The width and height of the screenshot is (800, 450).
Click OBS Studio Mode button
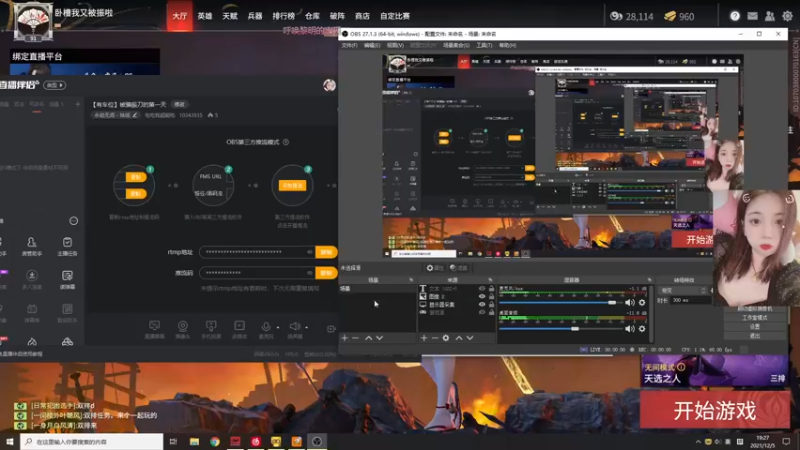coord(755,318)
